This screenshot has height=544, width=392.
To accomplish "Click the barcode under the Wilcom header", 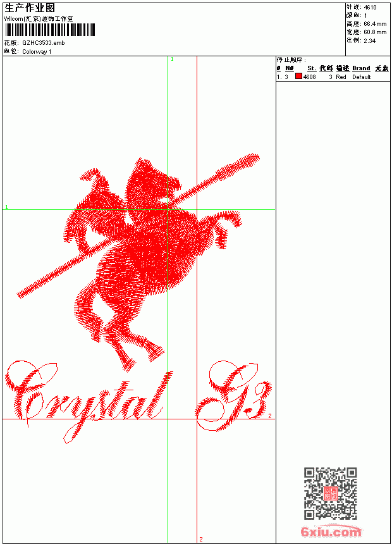I will click(49, 30).
